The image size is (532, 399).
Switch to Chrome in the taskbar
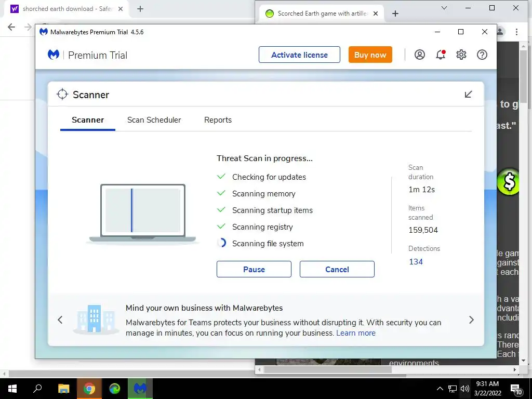89,389
